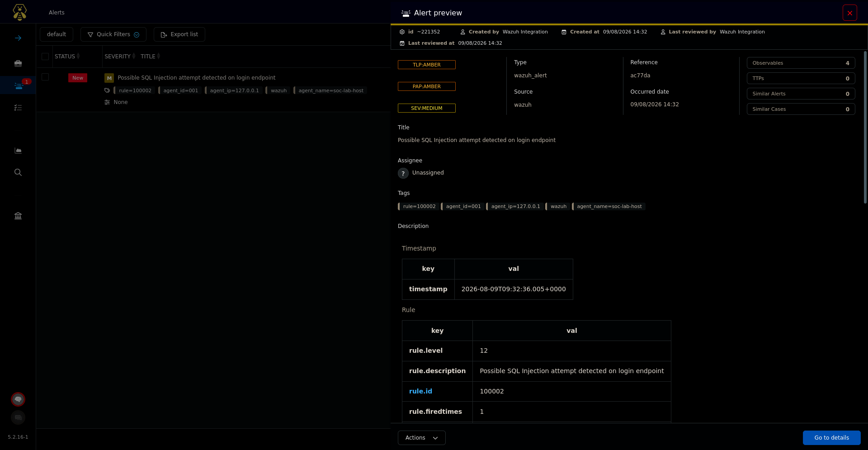Open the TTPs counter
Image resolution: width=868 pixels, height=450 pixels.
tap(801, 78)
